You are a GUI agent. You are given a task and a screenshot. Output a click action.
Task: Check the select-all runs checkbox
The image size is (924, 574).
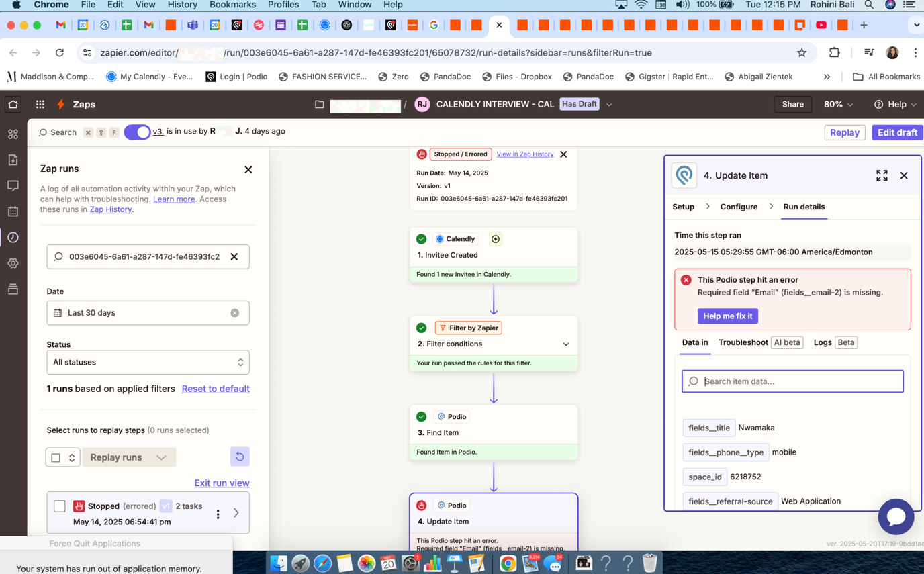[56, 457]
